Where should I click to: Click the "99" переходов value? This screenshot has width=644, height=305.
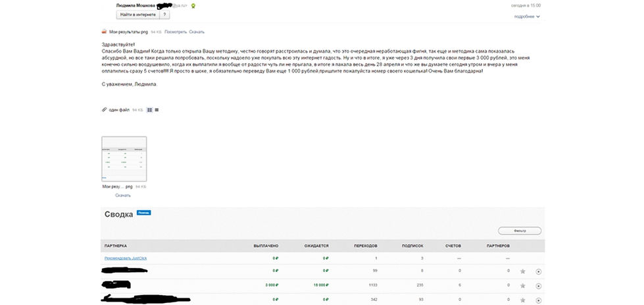click(x=374, y=271)
